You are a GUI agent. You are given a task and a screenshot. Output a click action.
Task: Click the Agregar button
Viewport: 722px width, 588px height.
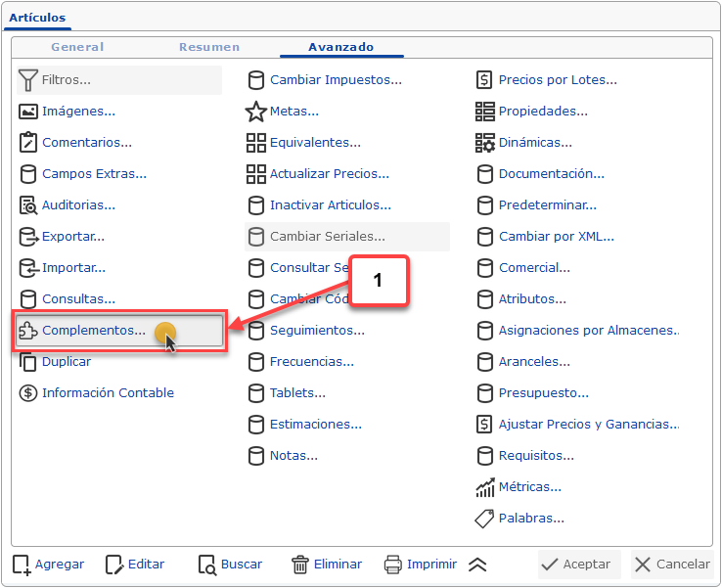coord(48,565)
